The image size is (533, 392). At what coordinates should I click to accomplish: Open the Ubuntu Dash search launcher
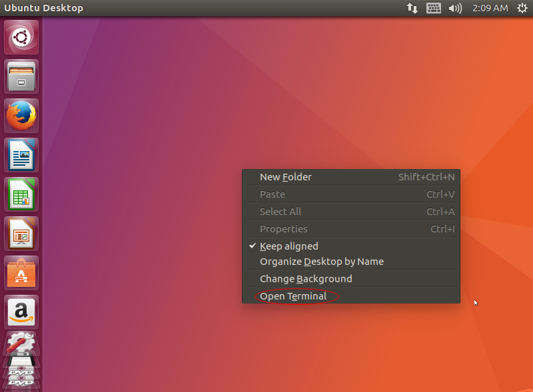pos(21,37)
